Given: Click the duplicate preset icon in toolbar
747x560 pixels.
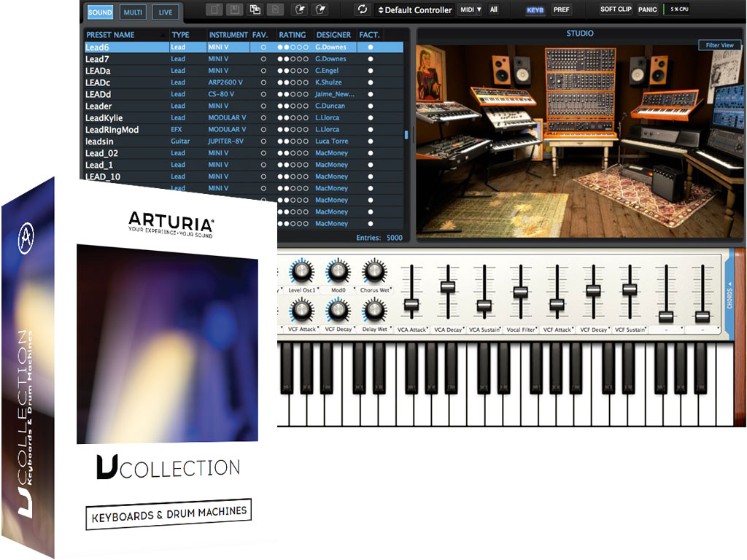Looking at the screenshot, I should point(255,10).
